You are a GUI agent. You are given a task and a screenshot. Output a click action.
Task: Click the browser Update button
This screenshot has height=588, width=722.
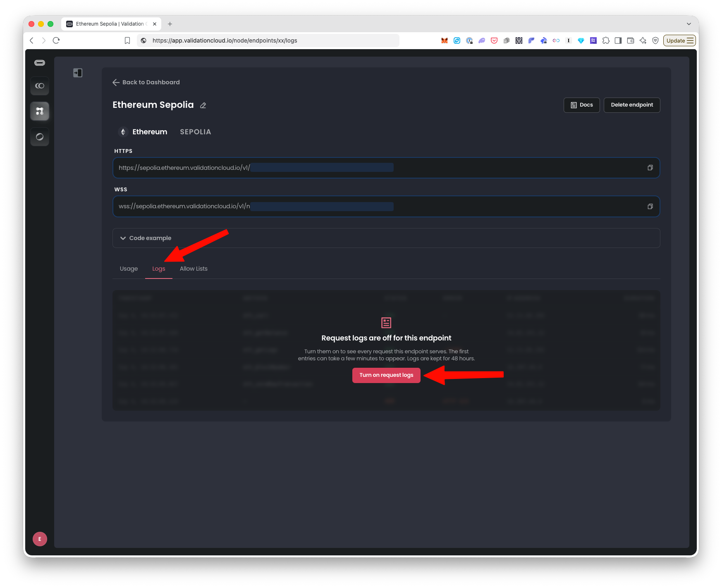(679, 40)
